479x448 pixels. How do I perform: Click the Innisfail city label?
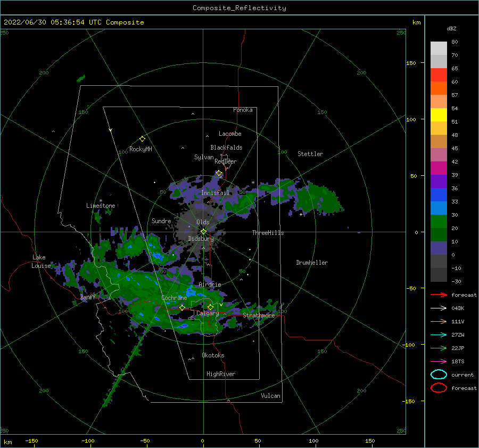point(215,193)
